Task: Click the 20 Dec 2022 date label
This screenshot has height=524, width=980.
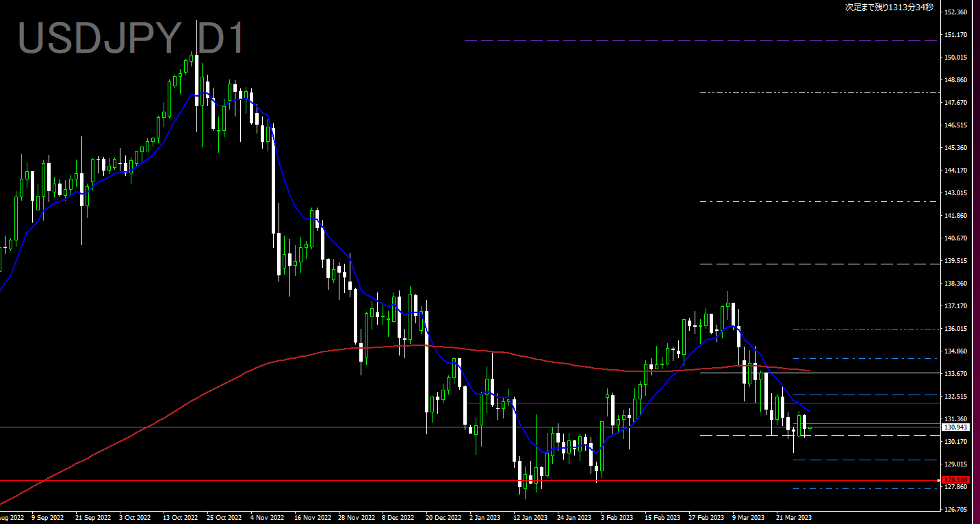Action: (x=443, y=519)
